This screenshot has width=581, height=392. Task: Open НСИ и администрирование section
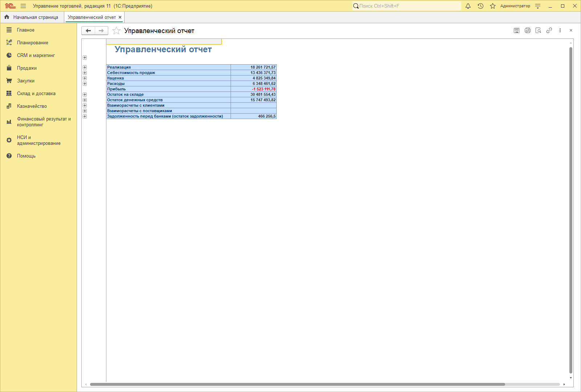click(38, 140)
